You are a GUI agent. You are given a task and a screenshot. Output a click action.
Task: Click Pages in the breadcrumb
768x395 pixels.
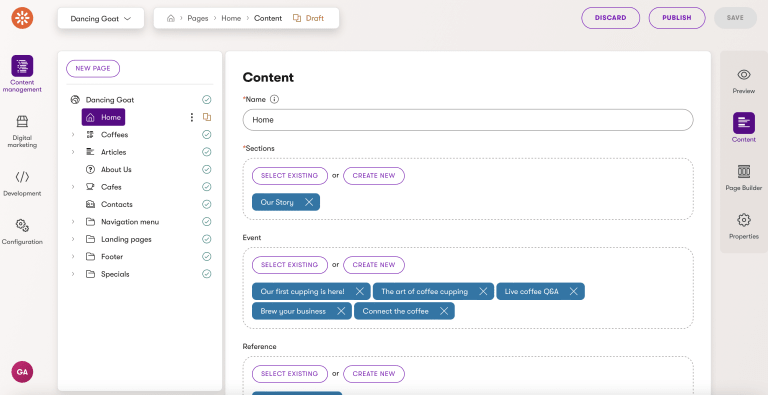pyautogui.click(x=198, y=18)
